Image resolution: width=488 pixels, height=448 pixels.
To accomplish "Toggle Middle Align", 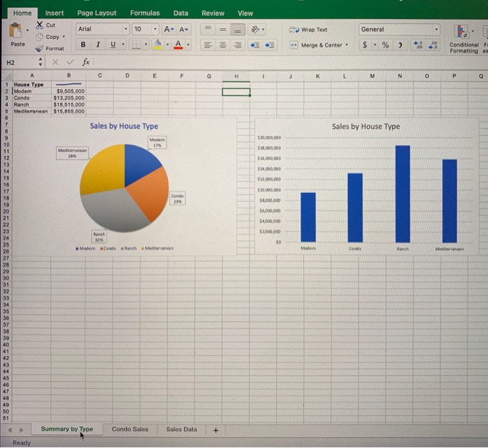I will click(223, 29).
